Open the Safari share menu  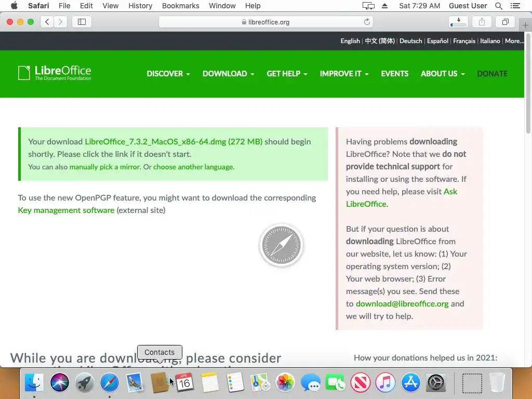coord(482,22)
